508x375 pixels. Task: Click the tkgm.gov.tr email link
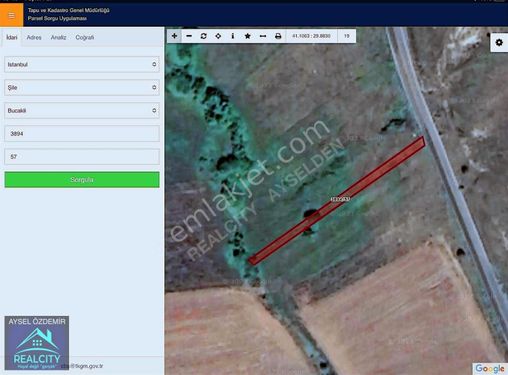(x=82, y=366)
